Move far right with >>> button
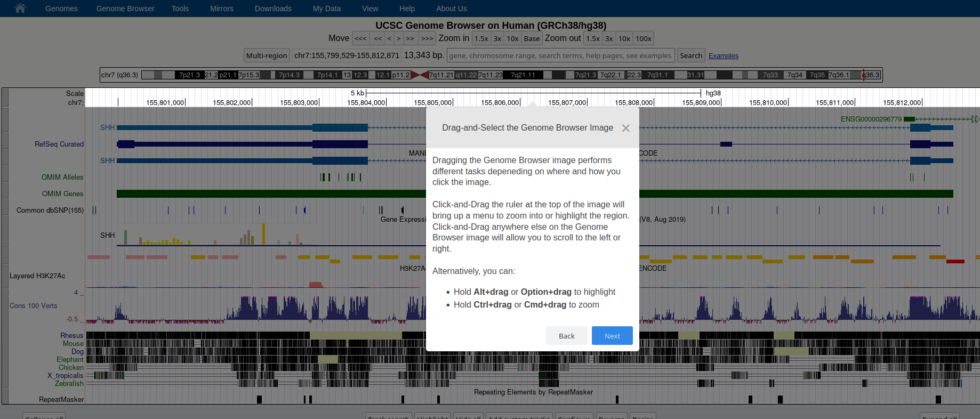This screenshot has height=419, width=980. (x=427, y=38)
